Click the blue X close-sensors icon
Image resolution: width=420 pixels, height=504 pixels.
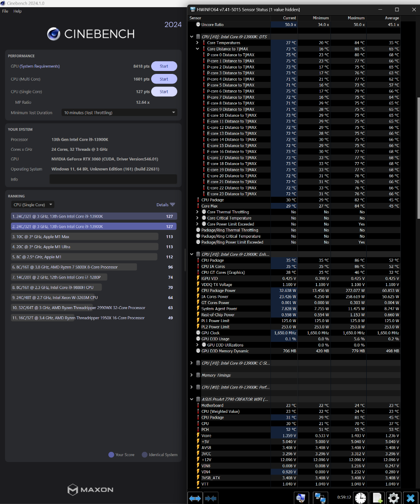coord(410,498)
